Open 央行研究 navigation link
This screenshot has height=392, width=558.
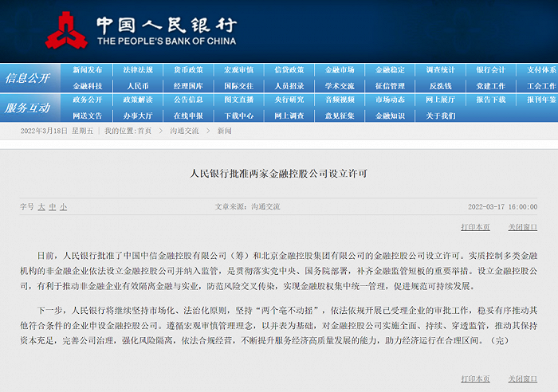[289, 100]
